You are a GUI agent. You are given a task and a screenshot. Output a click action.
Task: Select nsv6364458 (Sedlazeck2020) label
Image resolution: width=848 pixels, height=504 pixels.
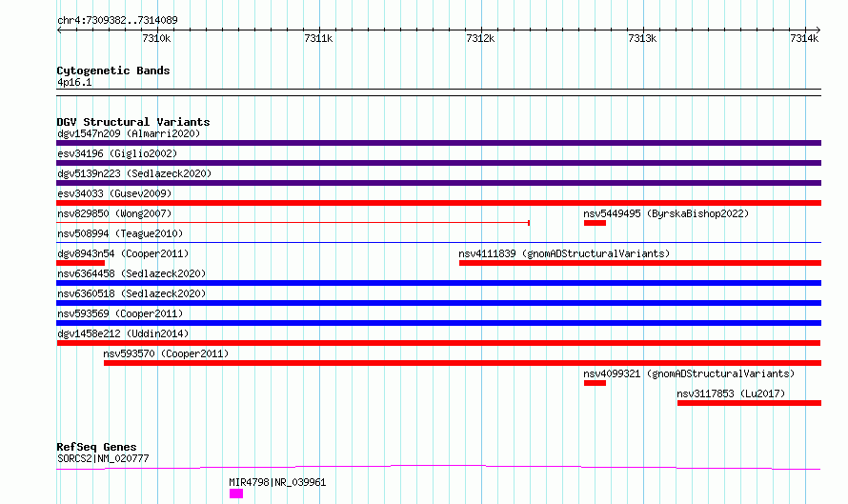tap(131, 273)
